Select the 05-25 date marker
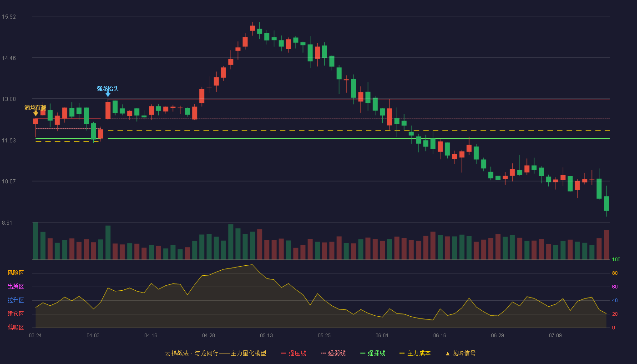The width and height of the screenshot is (637, 364). coord(324,335)
